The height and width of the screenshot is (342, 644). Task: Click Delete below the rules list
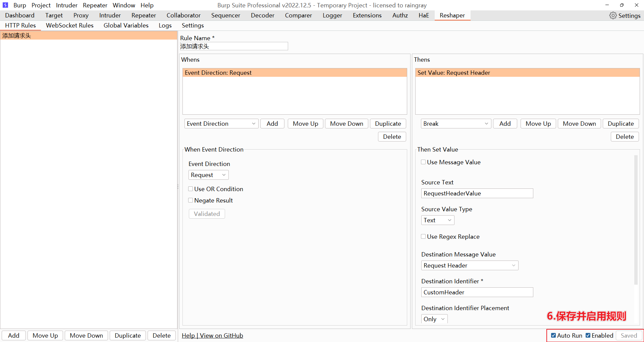click(162, 336)
